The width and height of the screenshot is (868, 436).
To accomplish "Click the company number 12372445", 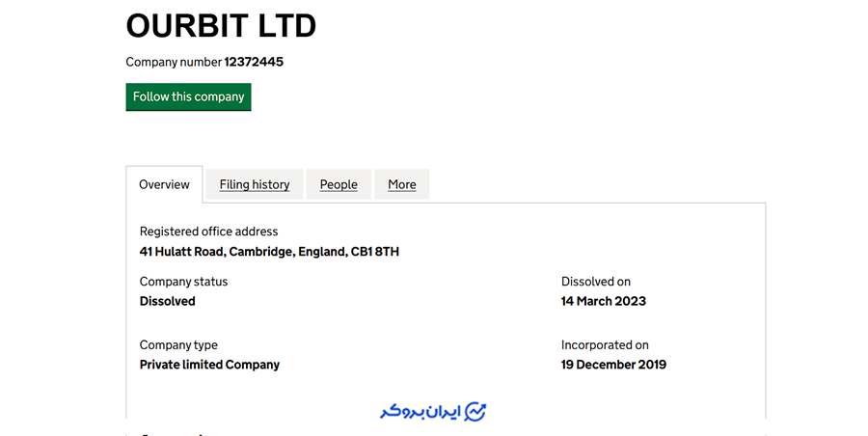I will (254, 62).
